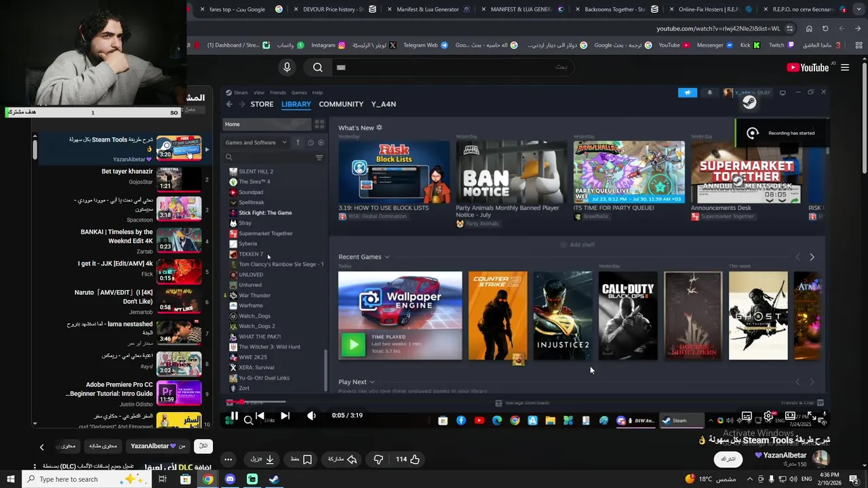Share the video via share button
Viewport: 868px width, 488px height.
click(342, 460)
